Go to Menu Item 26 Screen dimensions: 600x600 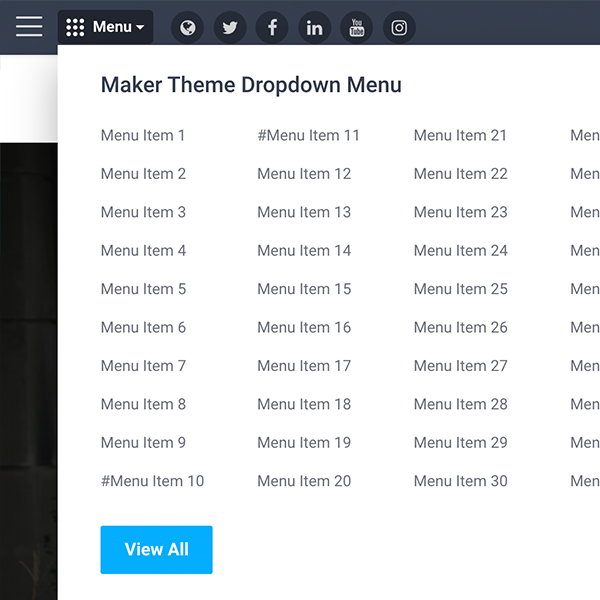point(460,327)
